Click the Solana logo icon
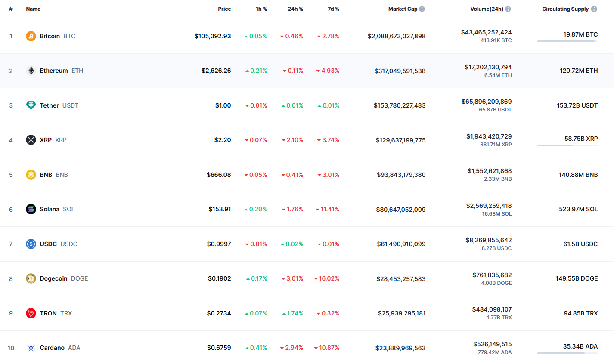The height and width of the screenshot is (364, 614). (31, 209)
